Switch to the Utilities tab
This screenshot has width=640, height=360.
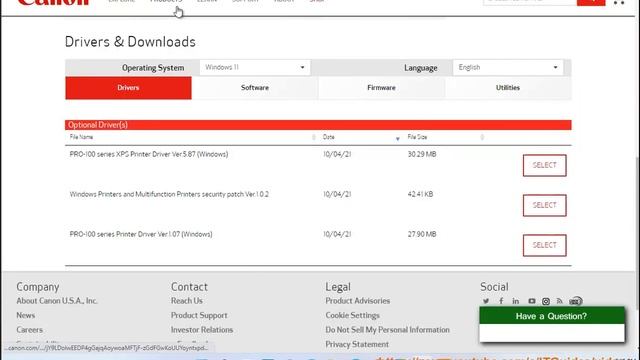point(508,88)
